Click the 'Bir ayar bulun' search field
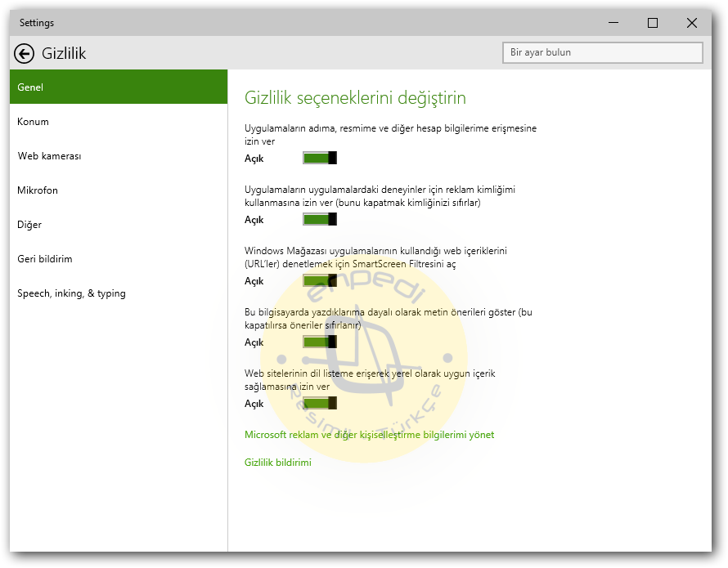 pos(603,52)
